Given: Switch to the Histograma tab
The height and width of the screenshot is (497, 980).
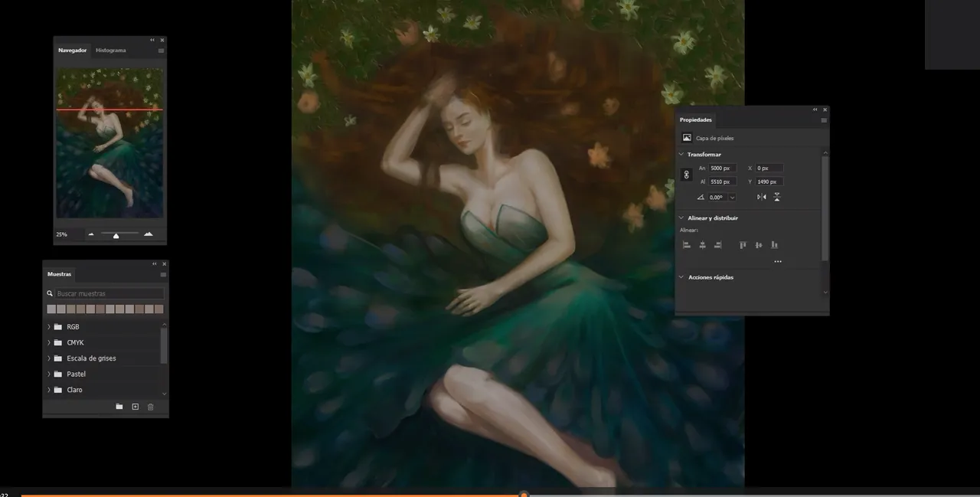Looking at the screenshot, I should click(111, 51).
